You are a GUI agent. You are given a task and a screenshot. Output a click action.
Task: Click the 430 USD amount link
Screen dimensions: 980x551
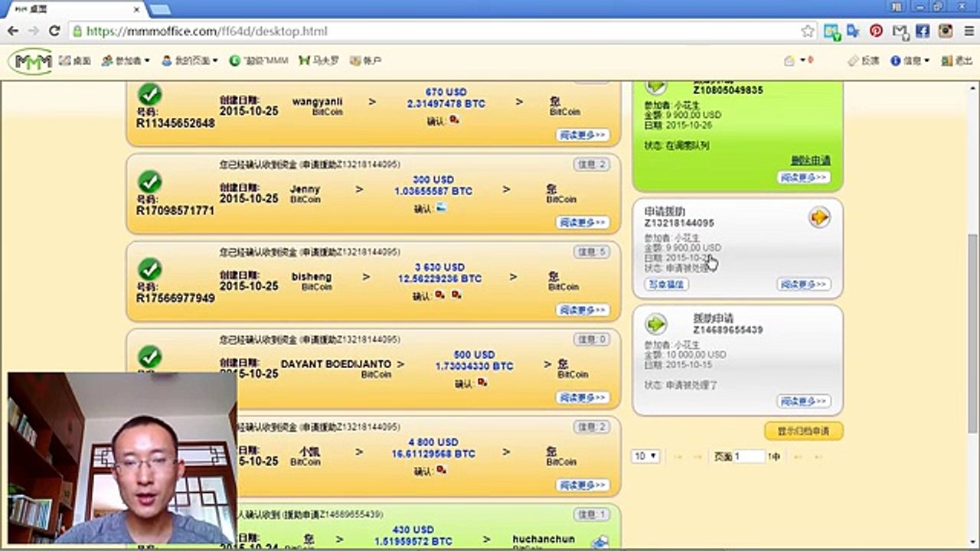413,530
